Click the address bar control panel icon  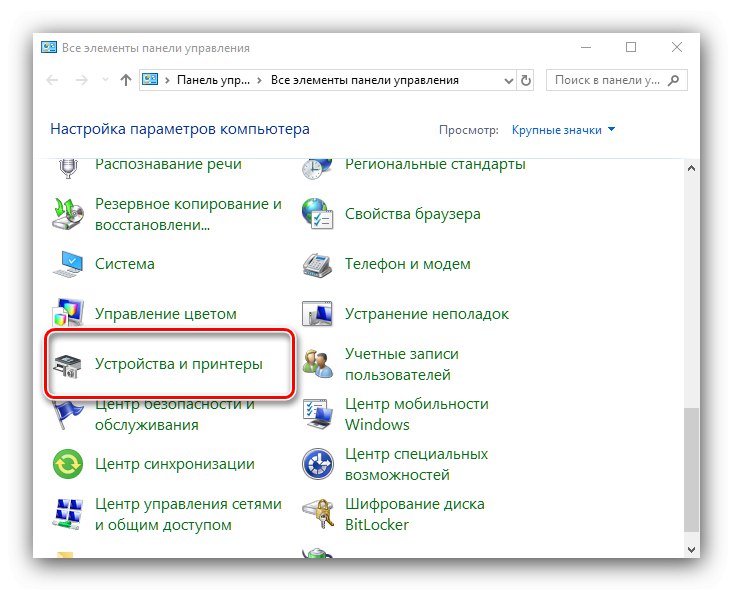[150, 79]
